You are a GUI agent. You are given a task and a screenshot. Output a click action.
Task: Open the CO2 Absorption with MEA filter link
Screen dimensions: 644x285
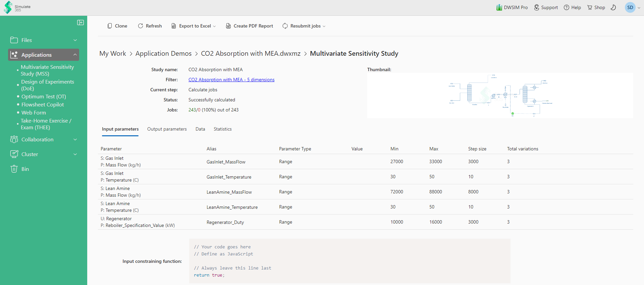click(231, 80)
